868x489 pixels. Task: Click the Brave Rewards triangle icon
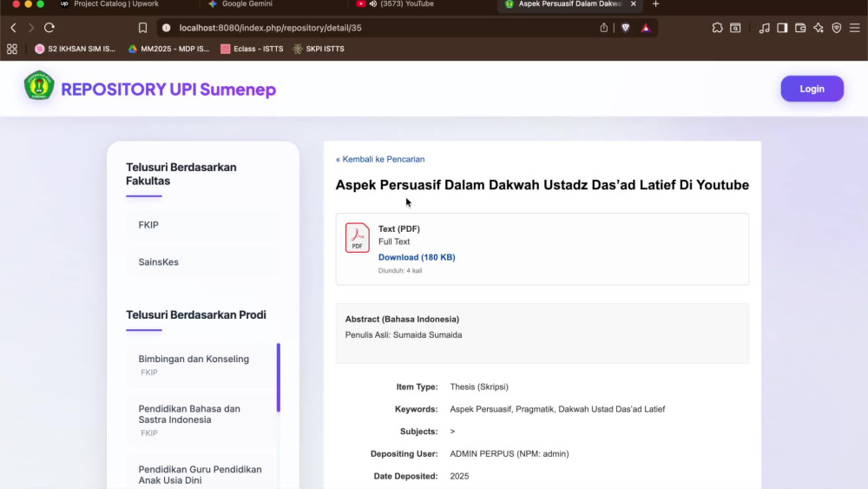[646, 28]
